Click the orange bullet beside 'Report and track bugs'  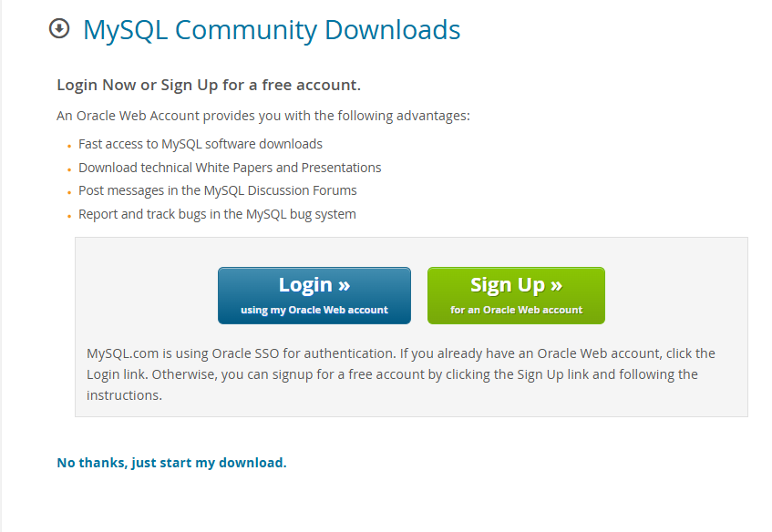(x=69, y=216)
